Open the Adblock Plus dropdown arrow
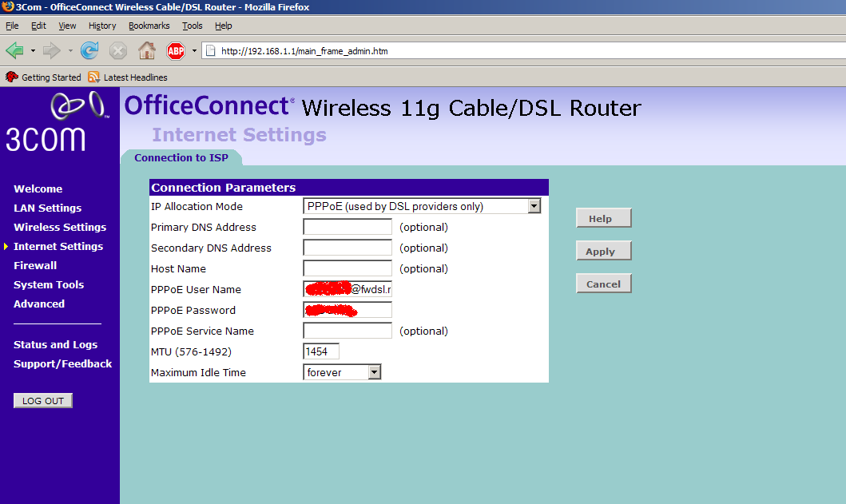The width and height of the screenshot is (846, 504). 194,51
